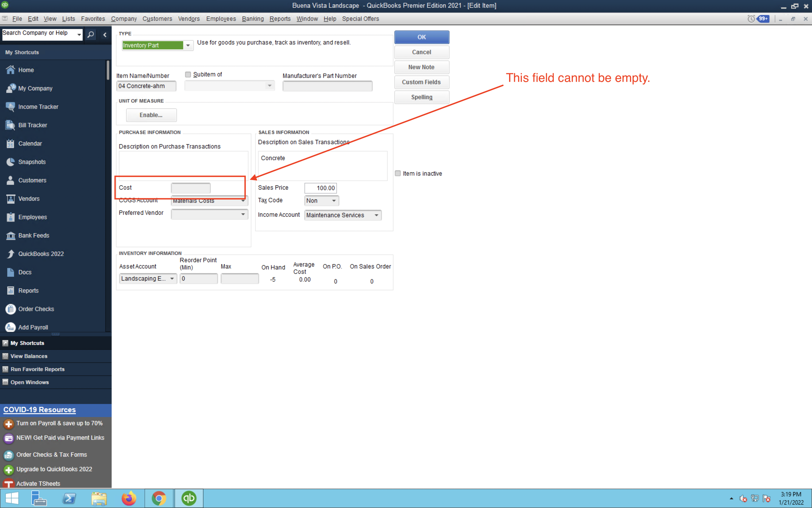
Task: Open Firefox from the taskbar
Action: [129, 498]
